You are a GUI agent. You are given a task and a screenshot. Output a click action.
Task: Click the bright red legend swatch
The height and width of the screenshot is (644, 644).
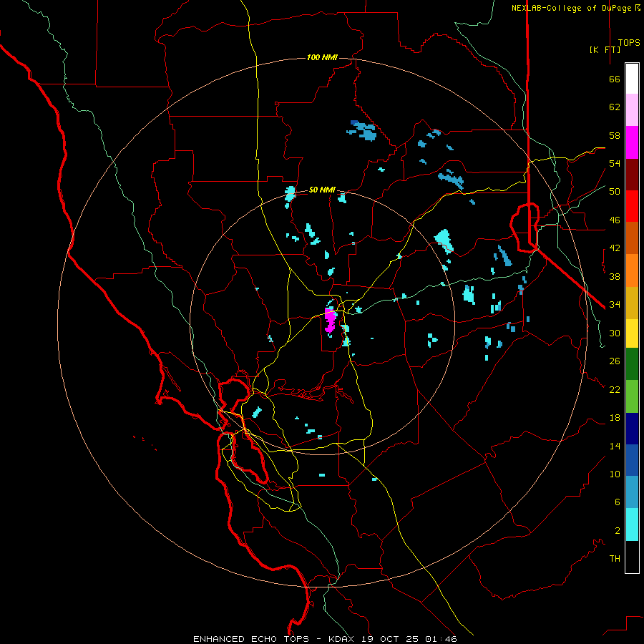(x=632, y=206)
